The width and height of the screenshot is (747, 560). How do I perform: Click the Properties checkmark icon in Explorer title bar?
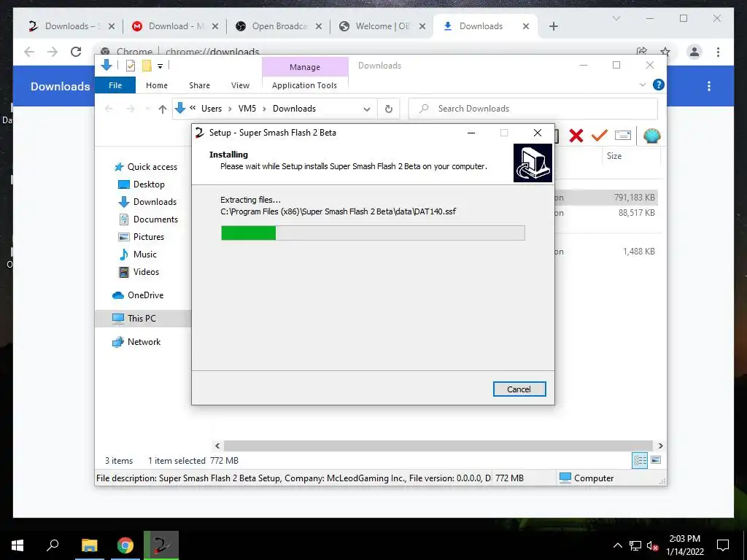[130, 66]
